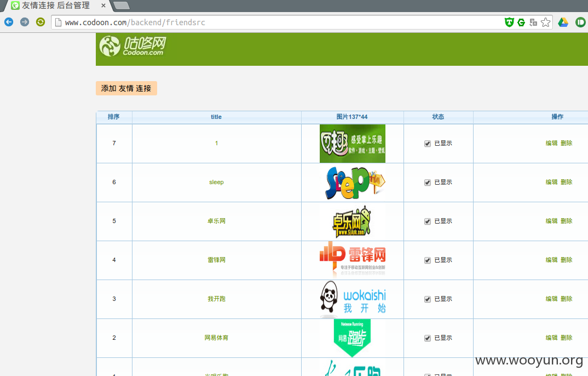Click the sort number 5 cell

coord(114,221)
